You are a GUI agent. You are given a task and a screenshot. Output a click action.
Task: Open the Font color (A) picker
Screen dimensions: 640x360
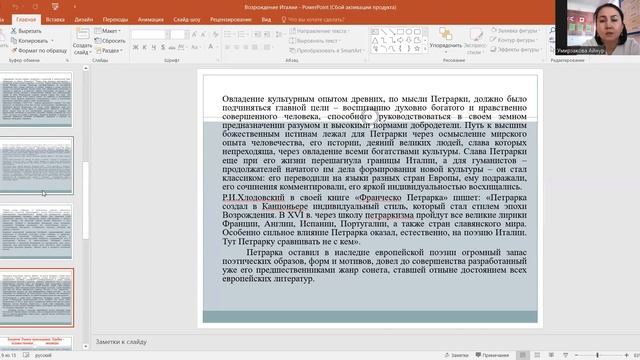(211, 47)
